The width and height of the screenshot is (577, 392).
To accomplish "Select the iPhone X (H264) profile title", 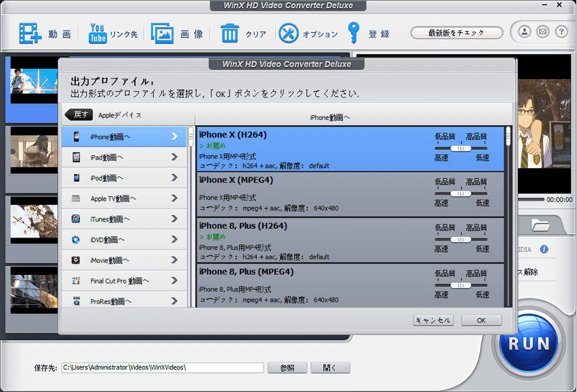I will click(x=233, y=135).
